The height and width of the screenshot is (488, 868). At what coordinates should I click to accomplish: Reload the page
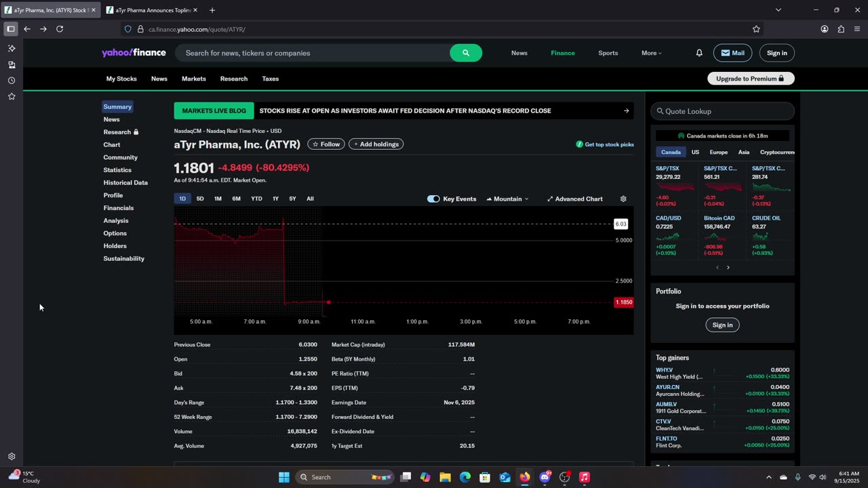[x=60, y=29]
